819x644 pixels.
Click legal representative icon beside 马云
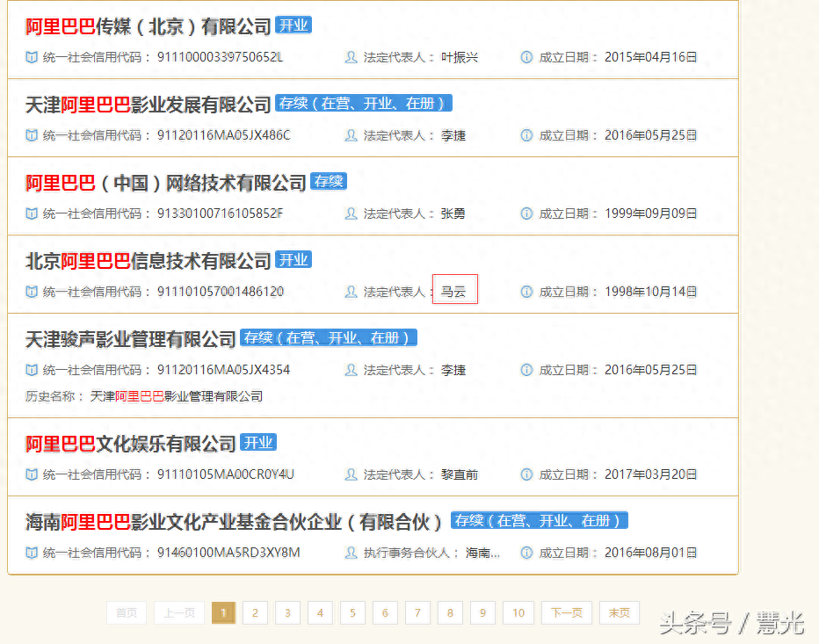[x=351, y=292]
